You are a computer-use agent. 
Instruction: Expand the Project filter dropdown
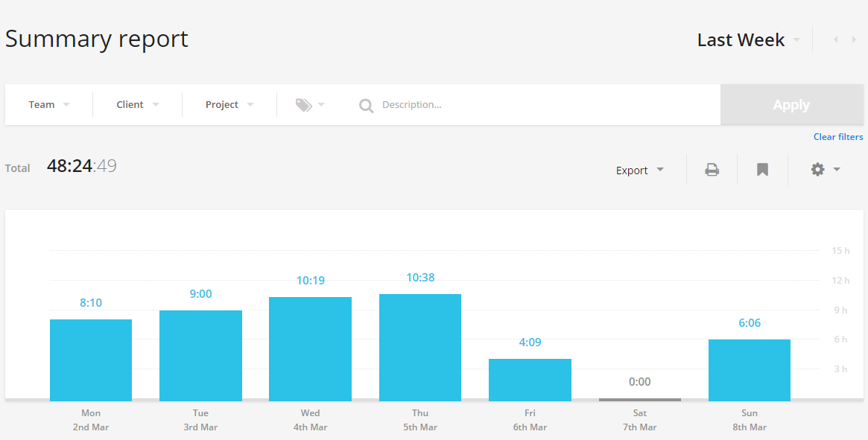click(x=229, y=105)
